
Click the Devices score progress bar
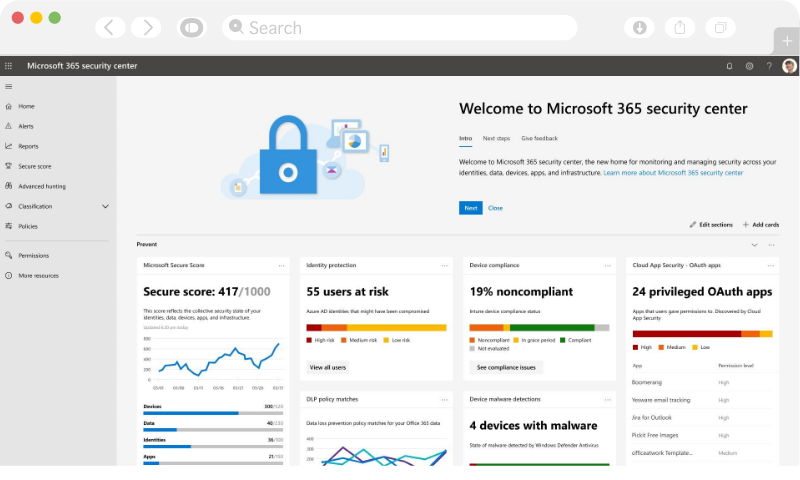point(213,413)
